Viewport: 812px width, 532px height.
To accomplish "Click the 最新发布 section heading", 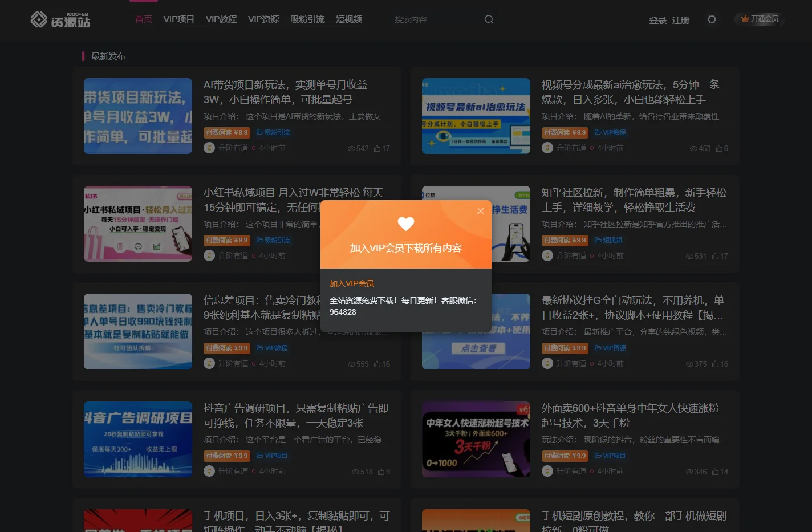I will pyautogui.click(x=108, y=56).
